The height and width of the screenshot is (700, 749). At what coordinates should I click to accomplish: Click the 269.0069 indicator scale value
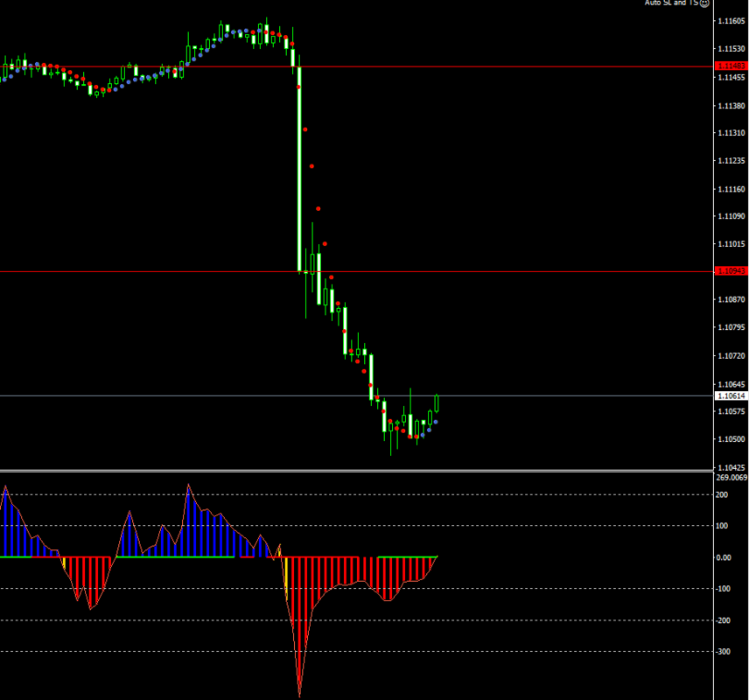pyautogui.click(x=731, y=478)
